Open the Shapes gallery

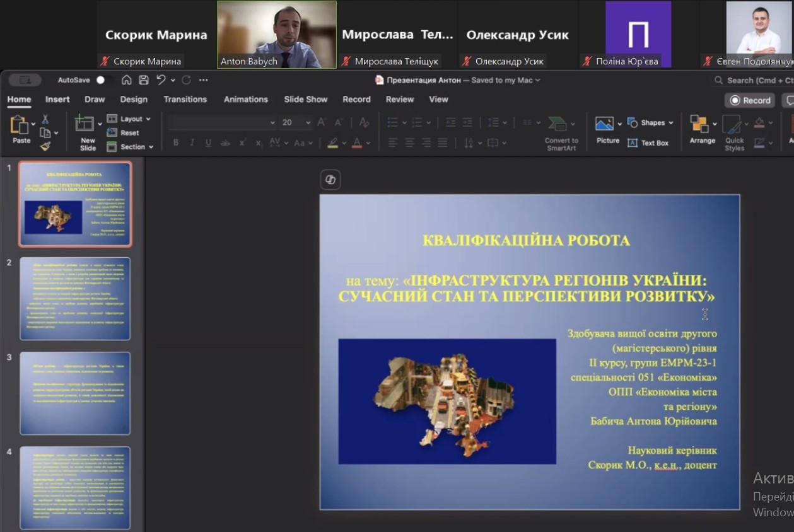(651, 123)
